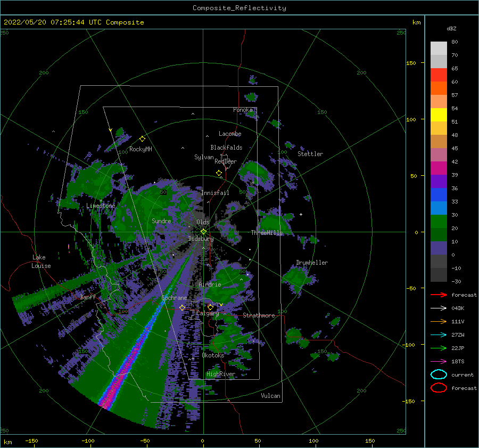Click the yellow Y marker northwest of RockyMH
This screenshot has width=479, height=448.
click(110, 130)
